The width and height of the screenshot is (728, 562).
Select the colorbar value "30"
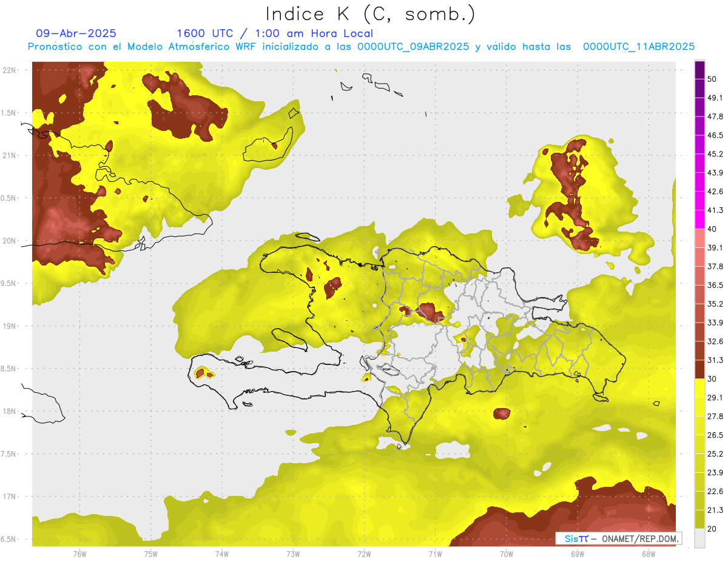(712, 379)
